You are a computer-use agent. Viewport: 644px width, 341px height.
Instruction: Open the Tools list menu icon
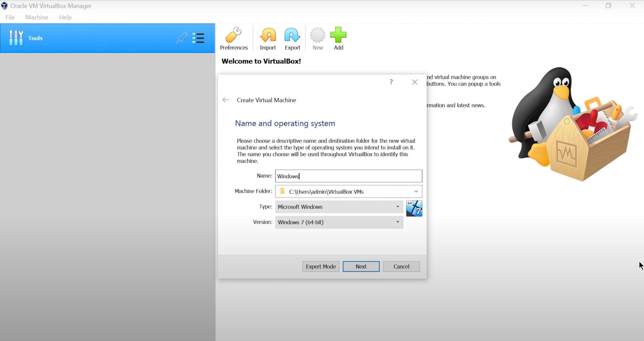click(198, 38)
